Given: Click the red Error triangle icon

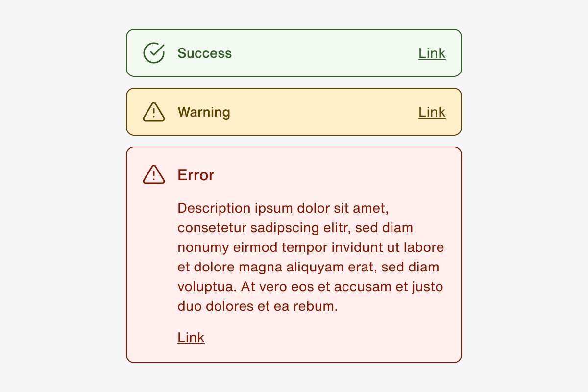Looking at the screenshot, I should click(x=153, y=175).
